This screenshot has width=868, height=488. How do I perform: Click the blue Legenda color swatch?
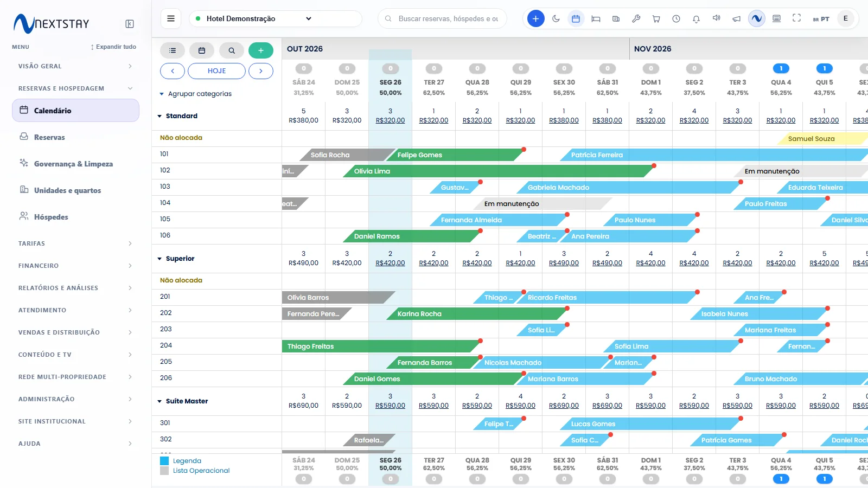tap(164, 461)
